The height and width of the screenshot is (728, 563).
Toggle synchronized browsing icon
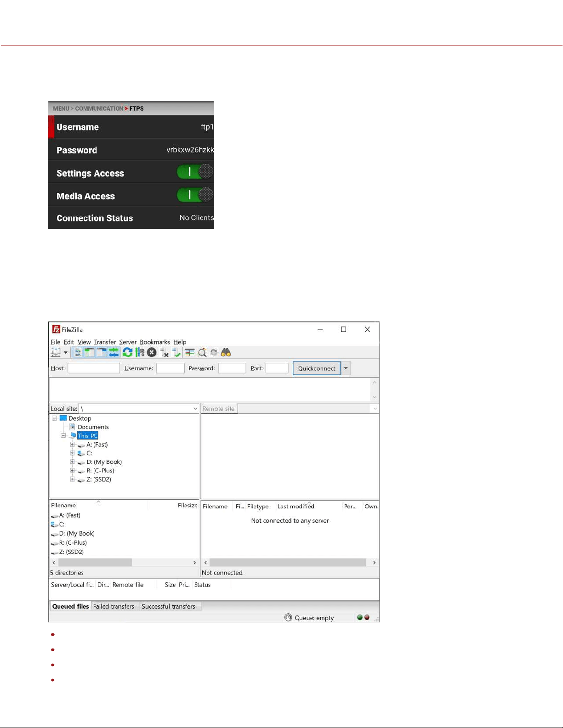click(214, 352)
